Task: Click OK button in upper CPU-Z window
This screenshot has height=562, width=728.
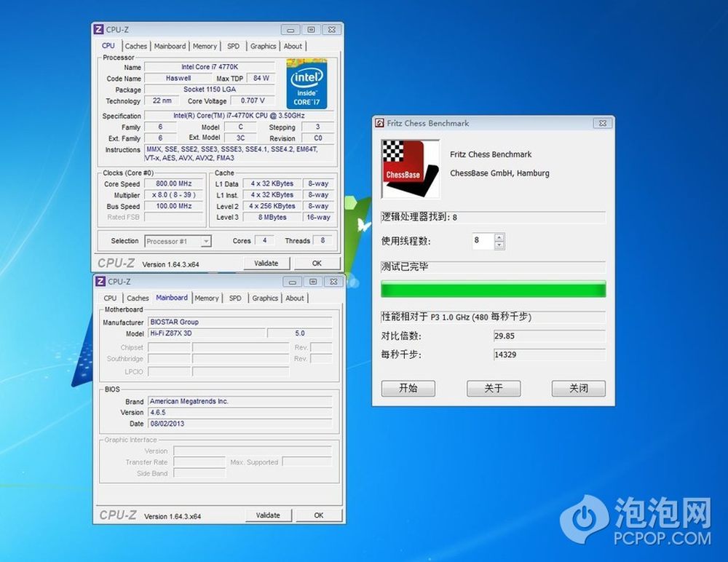Action: tap(317, 264)
